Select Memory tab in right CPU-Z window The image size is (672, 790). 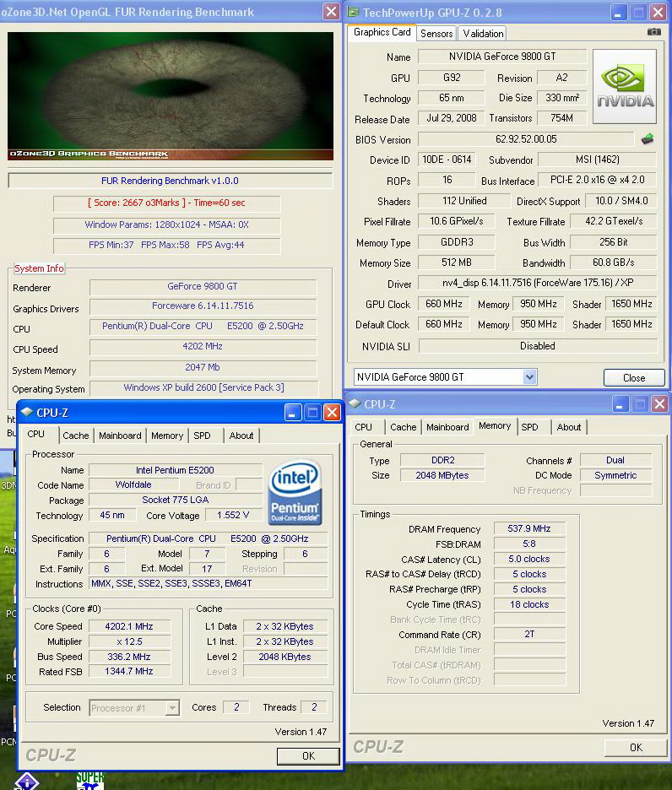tap(495, 425)
